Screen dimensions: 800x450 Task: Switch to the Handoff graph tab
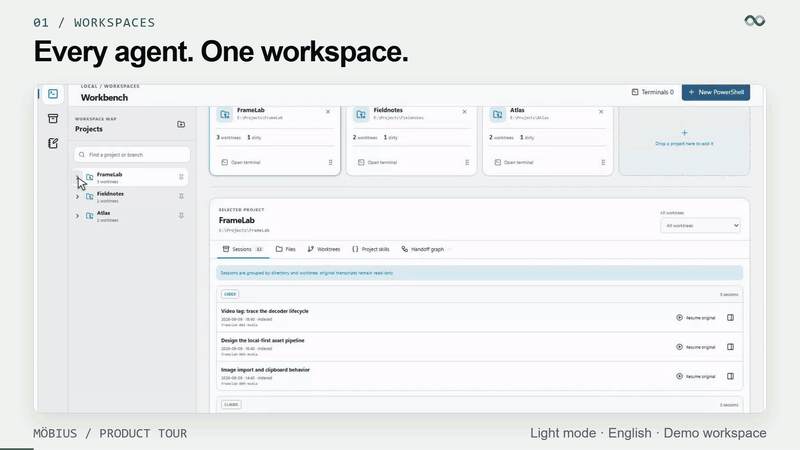click(422, 249)
